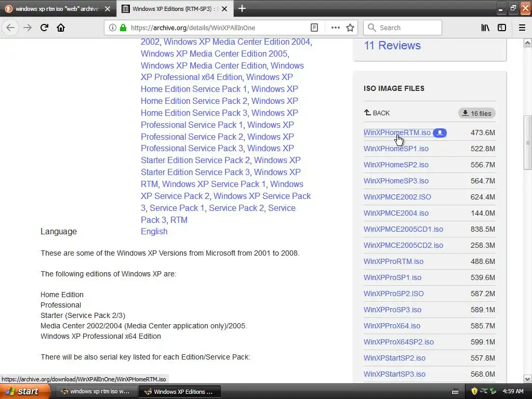
Task: Open the Firefox hamburger menu
Action: coord(522,28)
